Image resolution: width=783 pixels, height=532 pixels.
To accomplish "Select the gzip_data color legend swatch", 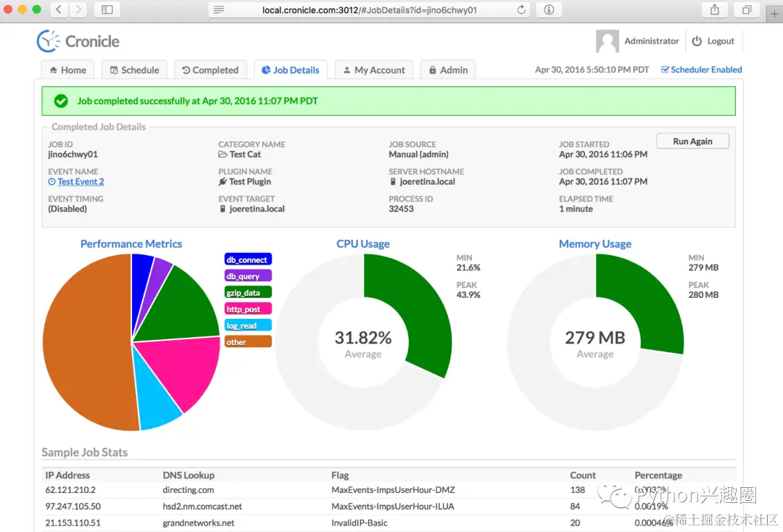I will point(248,292).
